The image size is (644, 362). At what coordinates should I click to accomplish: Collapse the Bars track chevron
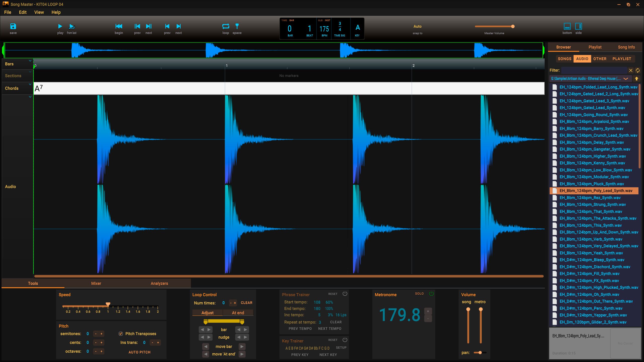[30, 61]
